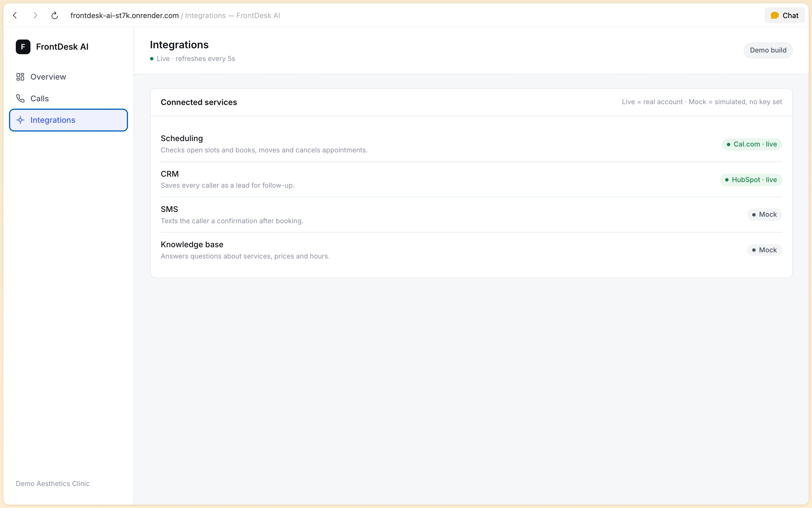The height and width of the screenshot is (508, 812).
Task: Click 'Saves every caller as a lead' text
Action: click(x=228, y=185)
